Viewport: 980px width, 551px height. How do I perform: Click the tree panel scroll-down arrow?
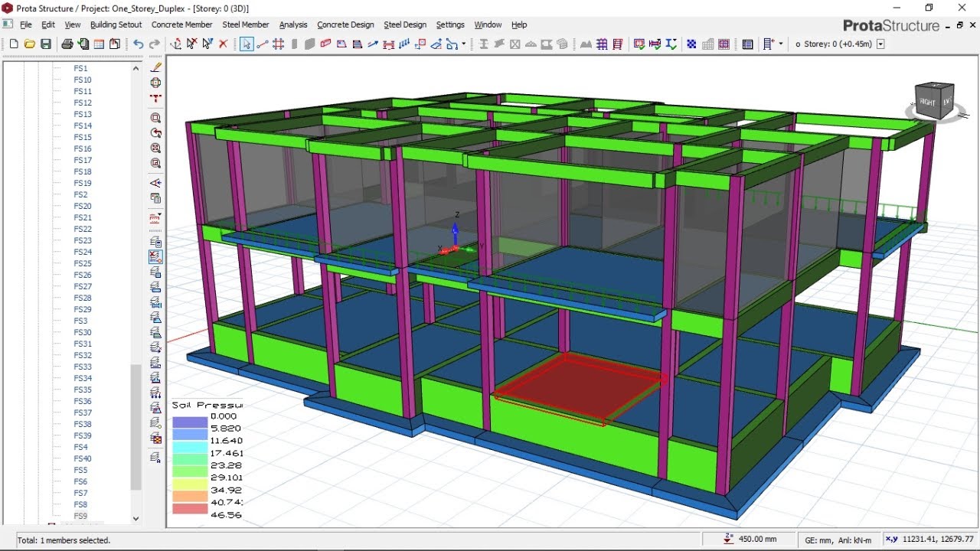coord(136,518)
